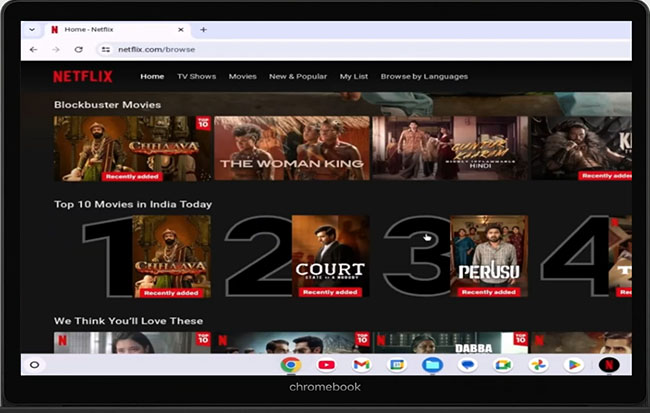Go to Movies section
This screenshot has height=413, width=650.
(x=243, y=76)
